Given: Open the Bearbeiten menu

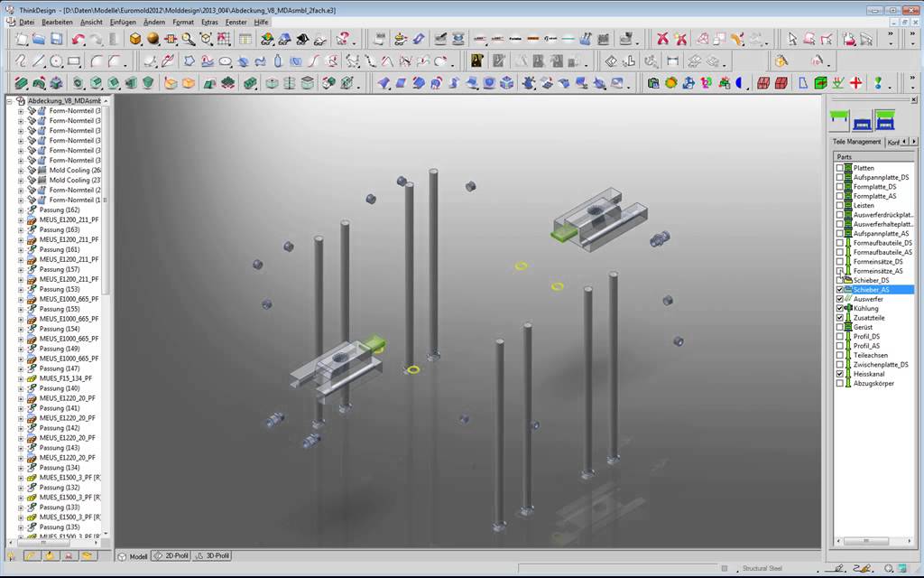Looking at the screenshot, I should pos(57,22).
